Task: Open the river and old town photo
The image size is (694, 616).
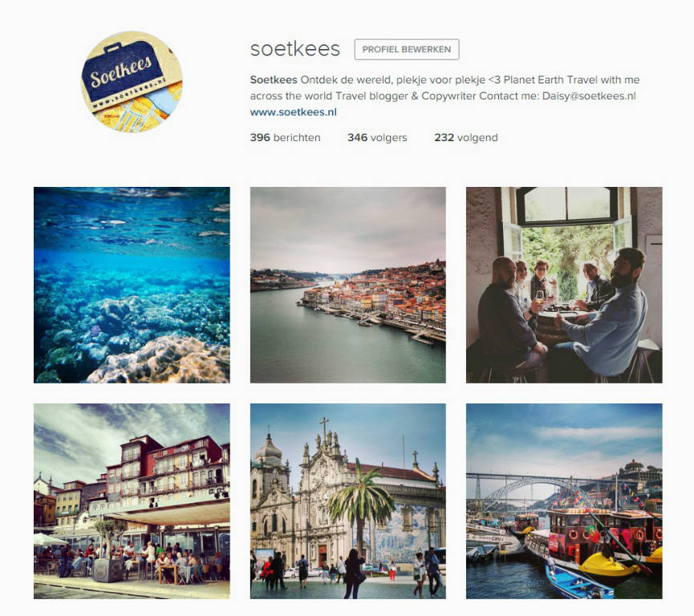Action: 348,285
